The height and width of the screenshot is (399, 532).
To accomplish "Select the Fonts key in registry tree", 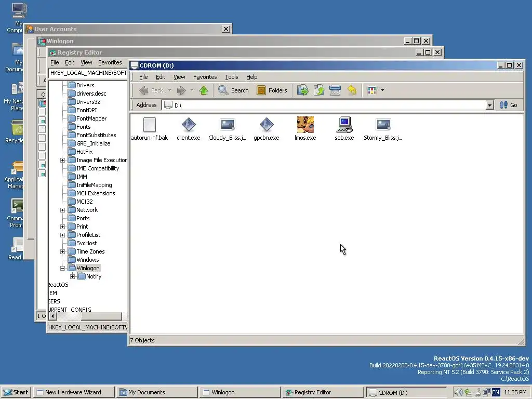I will coord(84,127).
